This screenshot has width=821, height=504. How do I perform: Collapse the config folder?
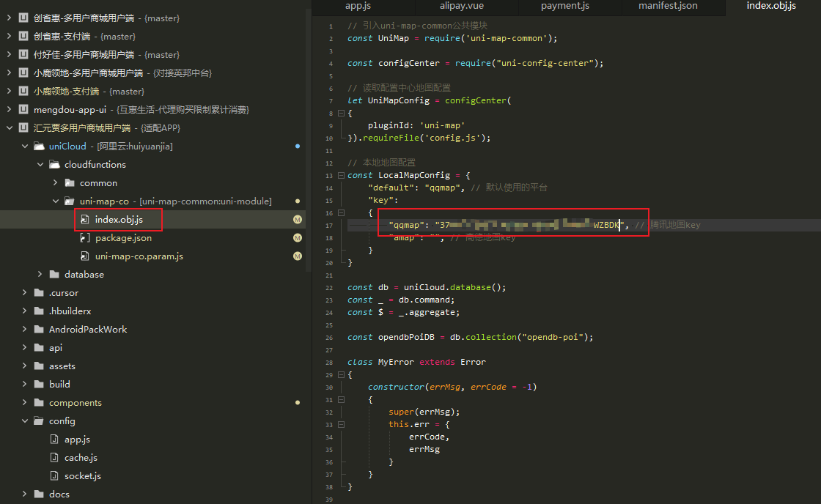coord(24,421)
